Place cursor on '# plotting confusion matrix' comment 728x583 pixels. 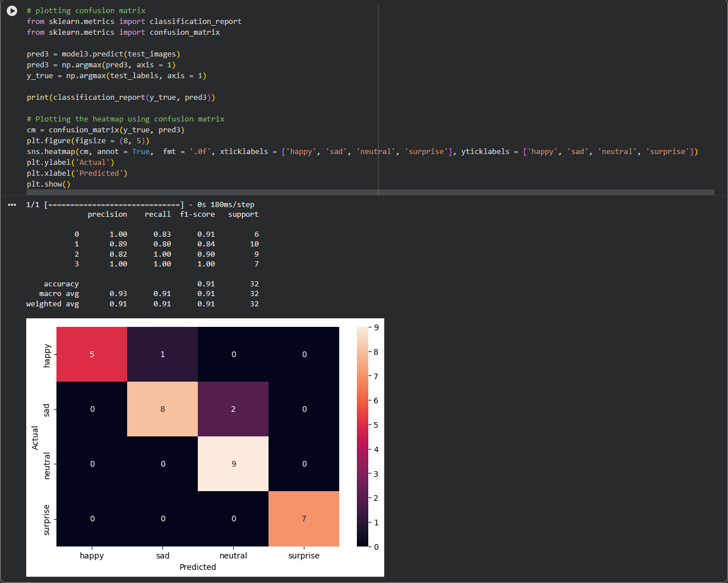click(86, 11)
